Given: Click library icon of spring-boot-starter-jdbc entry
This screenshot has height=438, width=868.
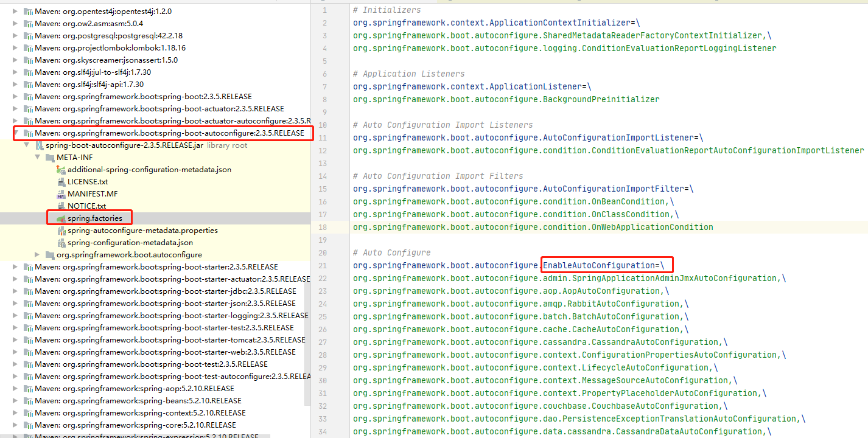Looking at the screenshot, I should pyautogui.click(x=28, y=291).
